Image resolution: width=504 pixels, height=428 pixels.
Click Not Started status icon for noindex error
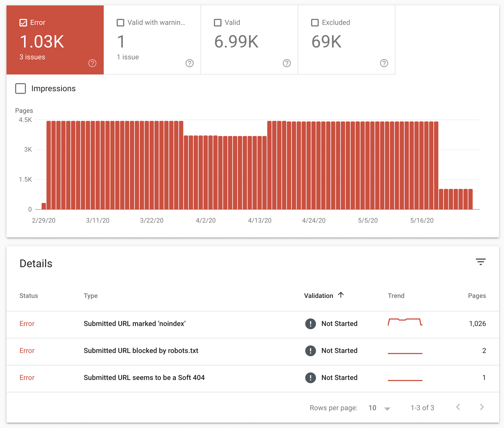[311, 324]
